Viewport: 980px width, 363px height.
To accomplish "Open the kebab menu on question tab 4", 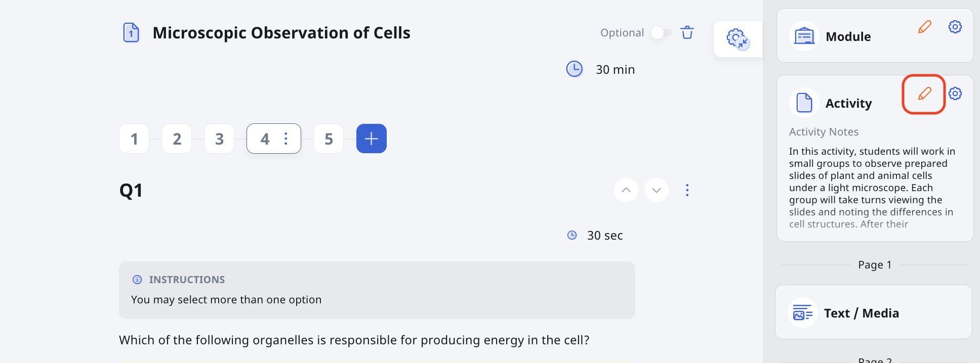I will (285, 138).
